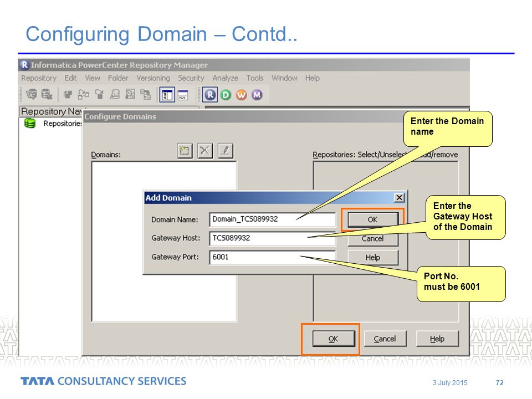Click the Repository Navigator panel header
The height and width of the screenshot is (399, 532).
(x=51, y=111)
